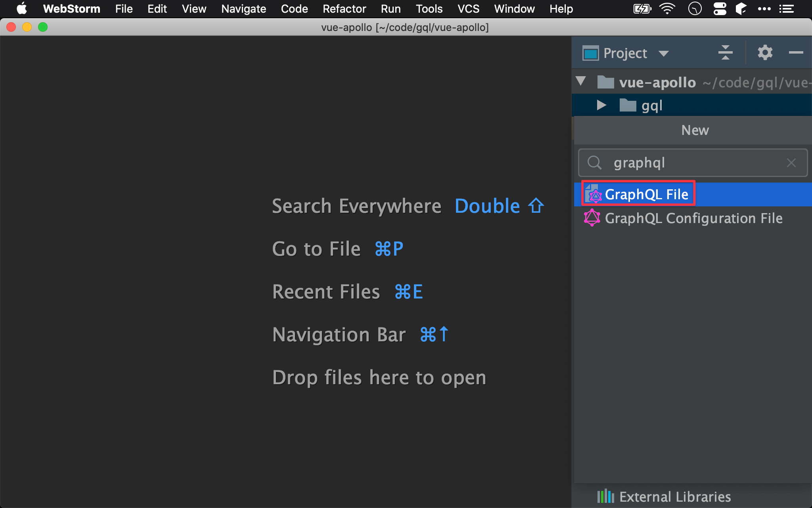The height and width of the screenshot is (508, 812).
Task: Click the gql folder tree item
Action: point(651,105)
